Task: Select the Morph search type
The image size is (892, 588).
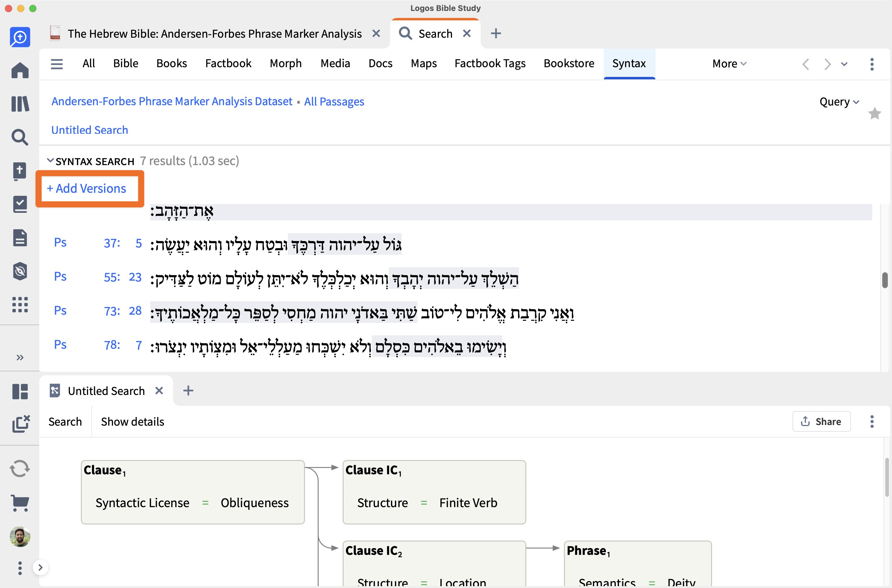Action: pyautogui.click(x=285, y=63)
